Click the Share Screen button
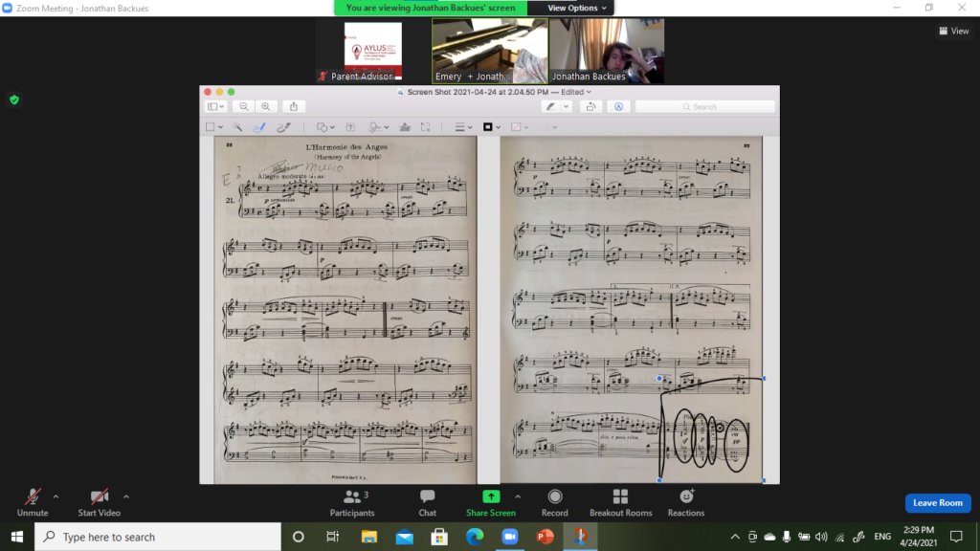This screenshot has width=980, height=551. tap(491, 503)
